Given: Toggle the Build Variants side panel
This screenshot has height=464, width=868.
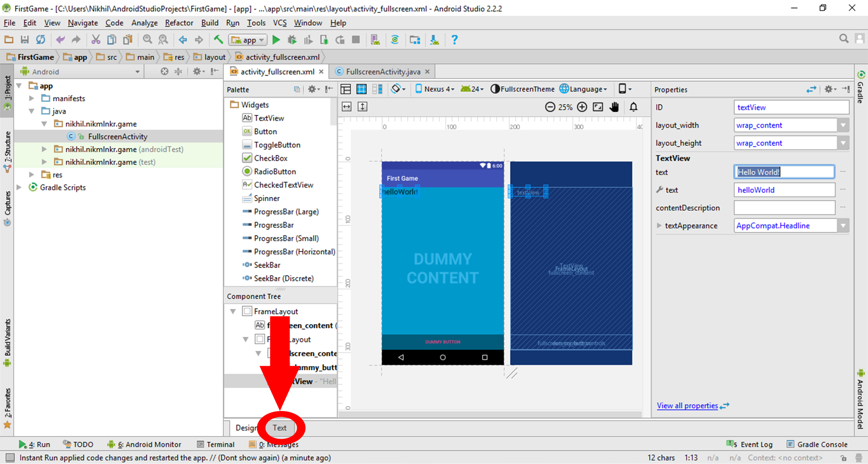Looking at the screenshot, I should click(x=7, y=342).
